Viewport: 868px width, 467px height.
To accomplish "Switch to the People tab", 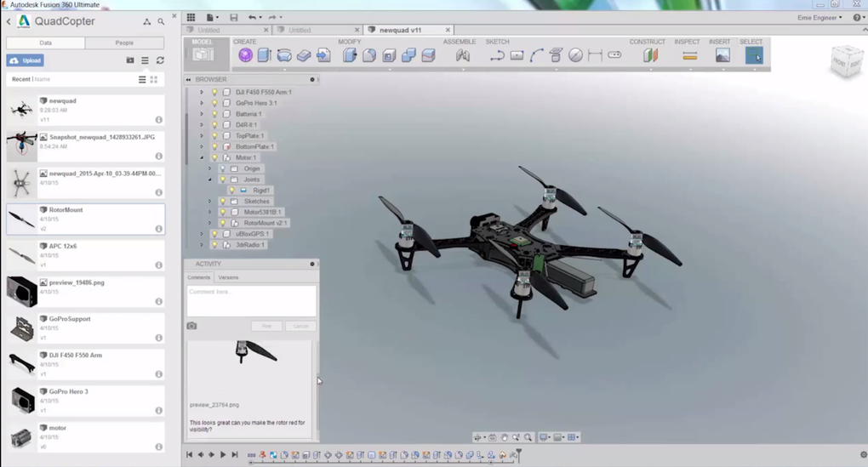I will click(x=124, y=43).
